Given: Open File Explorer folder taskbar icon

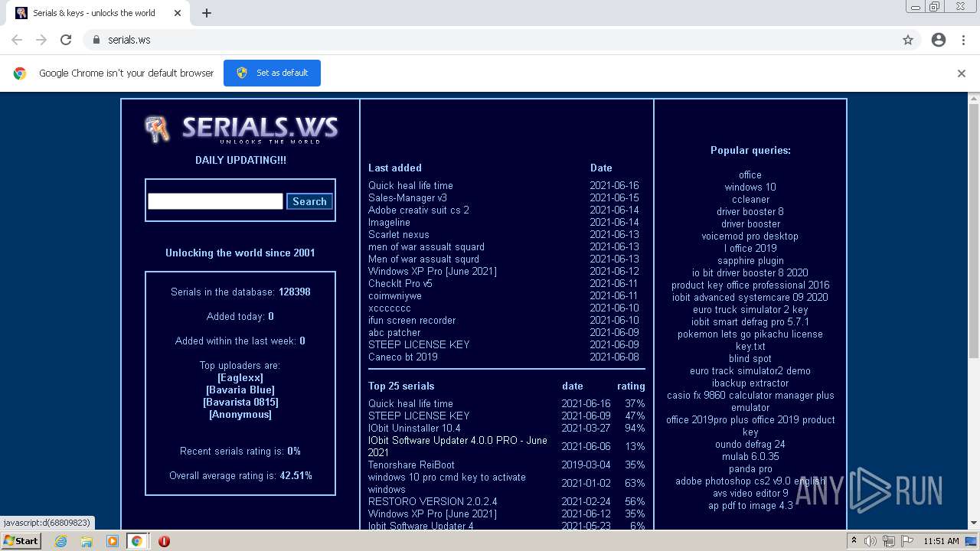Looking at the screenshot, I should [87, 541].
